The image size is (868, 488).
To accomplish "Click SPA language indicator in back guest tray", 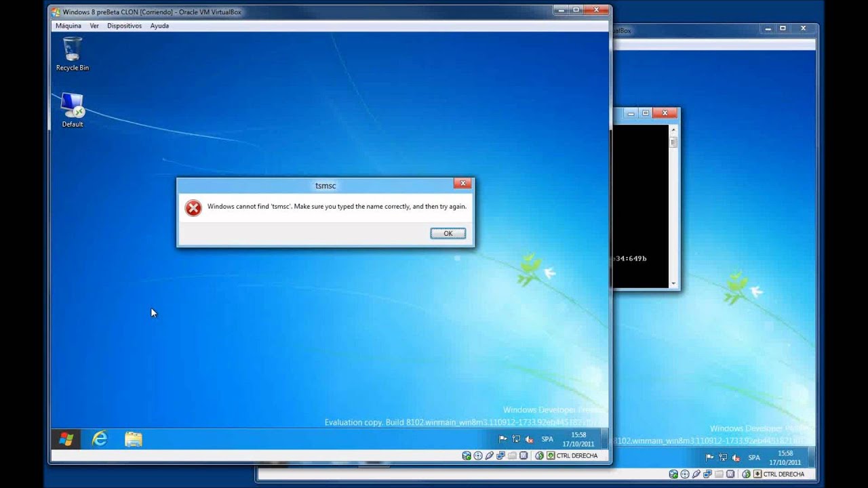I will click(x=754, y=457).
